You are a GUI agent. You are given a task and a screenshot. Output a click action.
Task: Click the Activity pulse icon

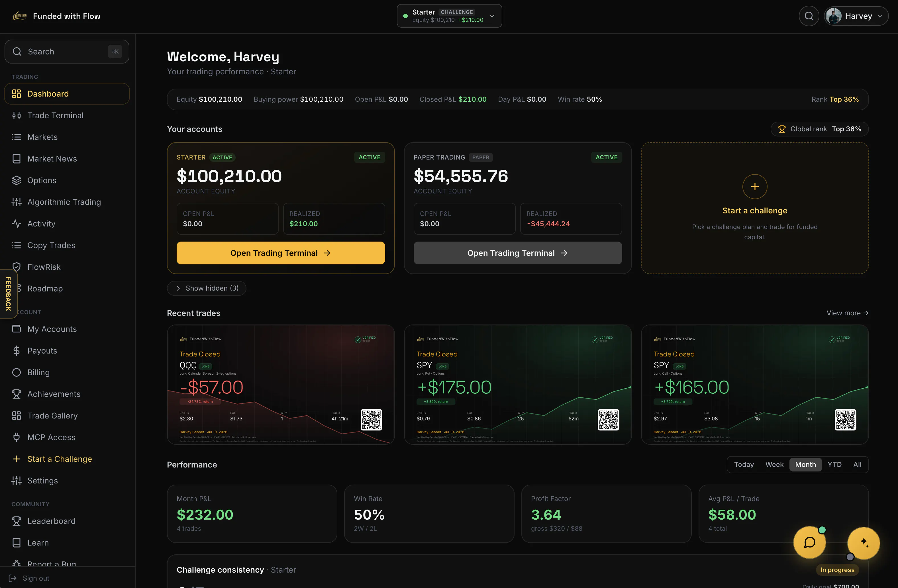[16, 223]
